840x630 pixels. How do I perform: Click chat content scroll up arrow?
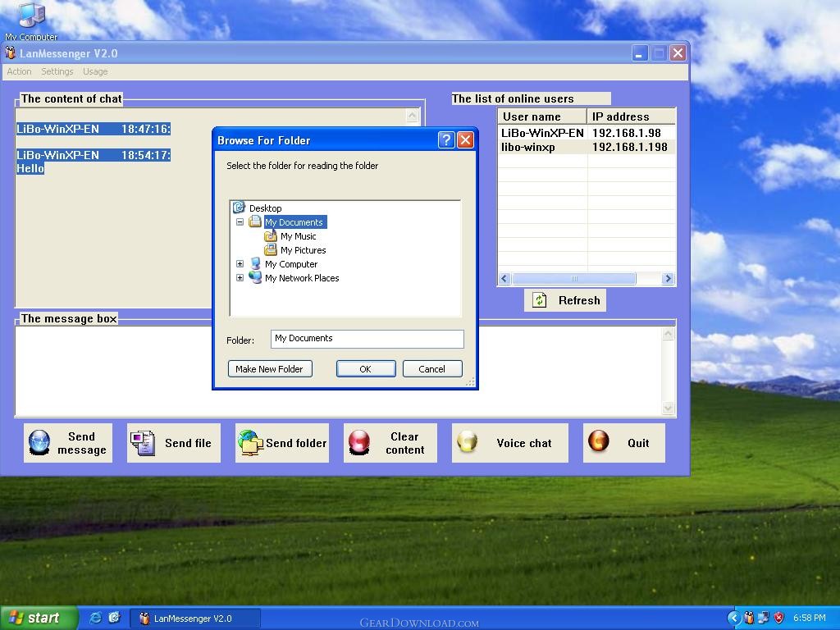412,116
